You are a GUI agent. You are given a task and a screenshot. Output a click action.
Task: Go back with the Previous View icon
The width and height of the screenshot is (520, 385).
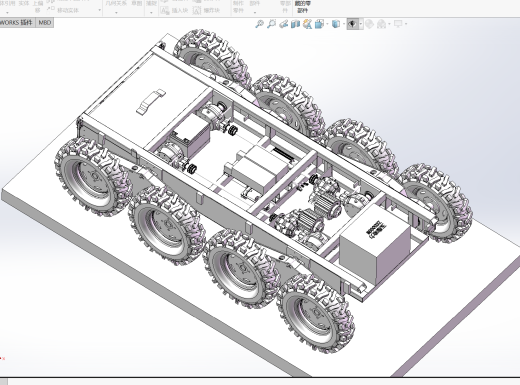(284, 24)
